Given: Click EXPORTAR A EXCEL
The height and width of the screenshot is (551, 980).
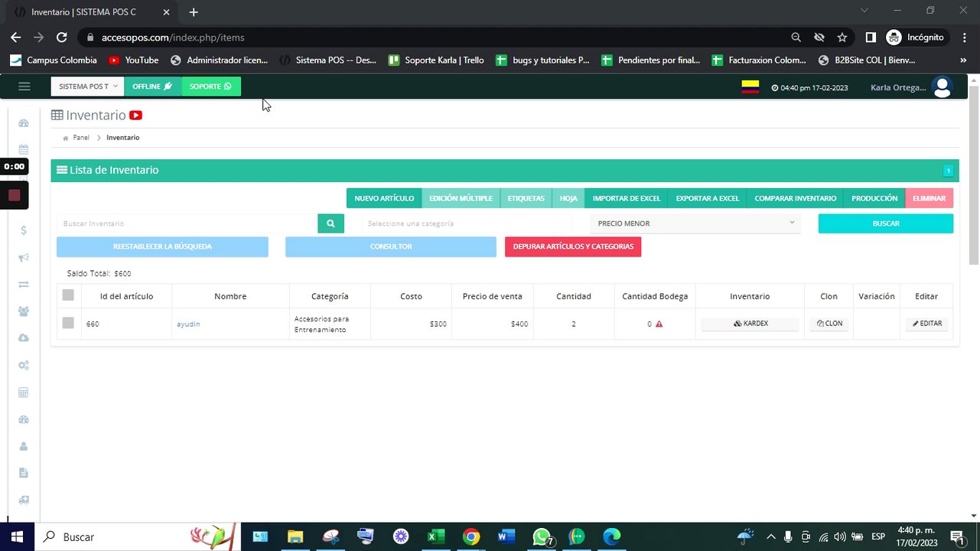Looking at the screenshot, I should 708,198.
